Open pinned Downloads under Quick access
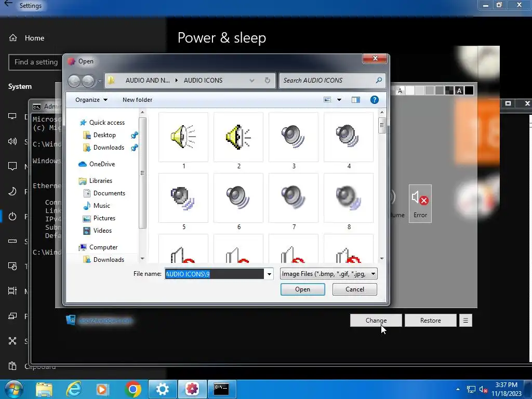 [x=109, y=148]
